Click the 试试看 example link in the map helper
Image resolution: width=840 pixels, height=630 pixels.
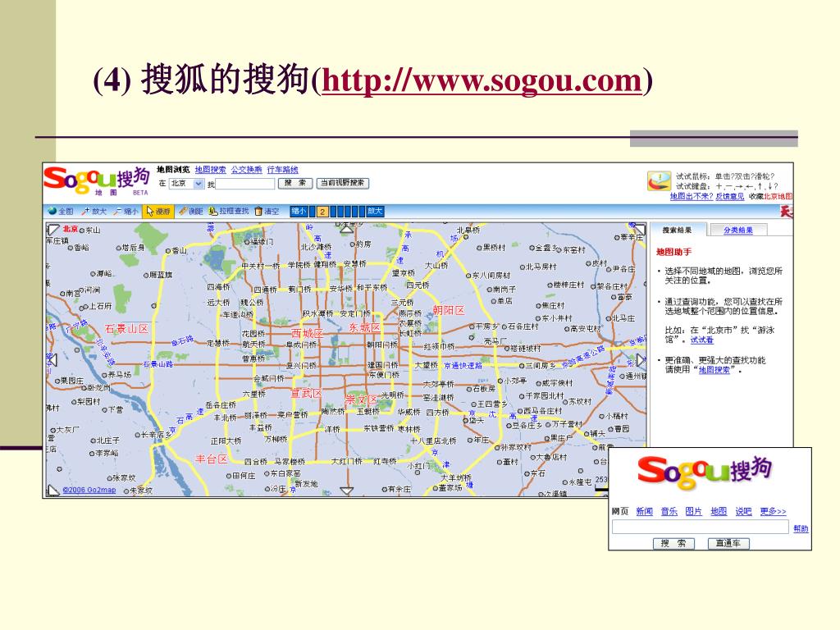pyautogui.click(x=702, y=340)
